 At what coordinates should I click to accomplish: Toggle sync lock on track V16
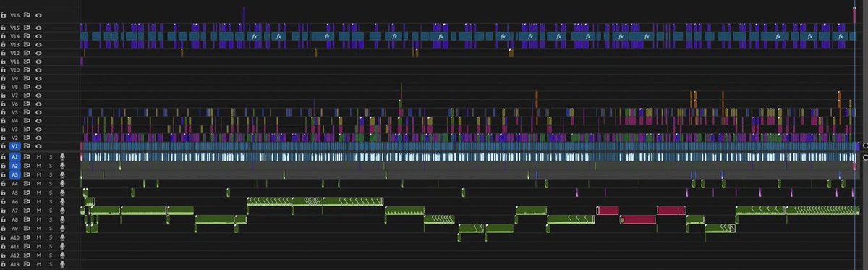[x=27, y=14]
